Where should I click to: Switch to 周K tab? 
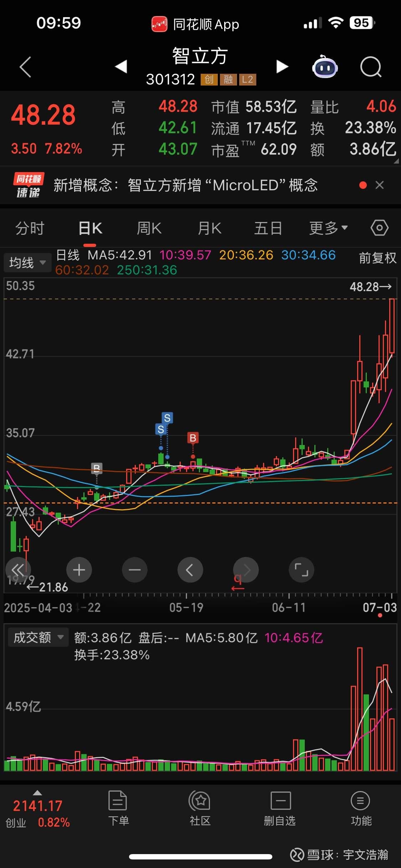pos(149,228)
